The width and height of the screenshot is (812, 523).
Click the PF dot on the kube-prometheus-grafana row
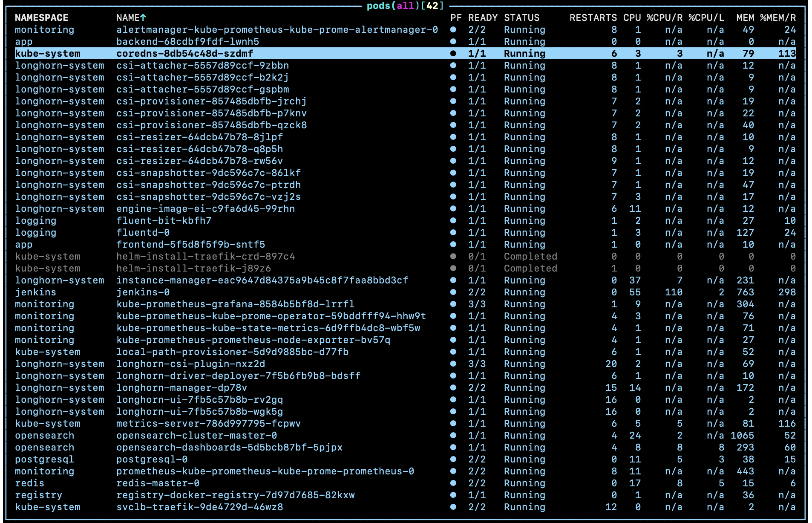click(x=453, y=304)
